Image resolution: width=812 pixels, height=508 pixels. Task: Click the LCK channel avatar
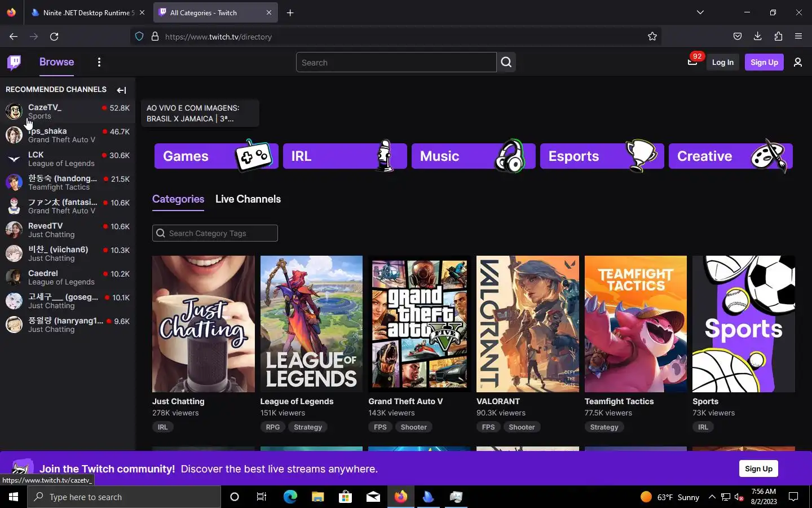click(x=14, y=159)
